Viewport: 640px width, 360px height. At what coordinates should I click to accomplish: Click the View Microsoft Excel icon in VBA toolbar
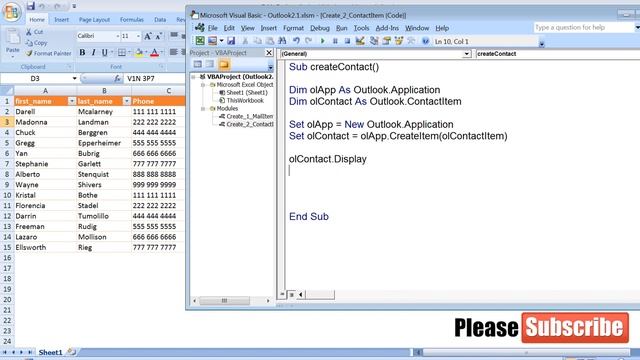pyautogui.click(x=200, y=41)
